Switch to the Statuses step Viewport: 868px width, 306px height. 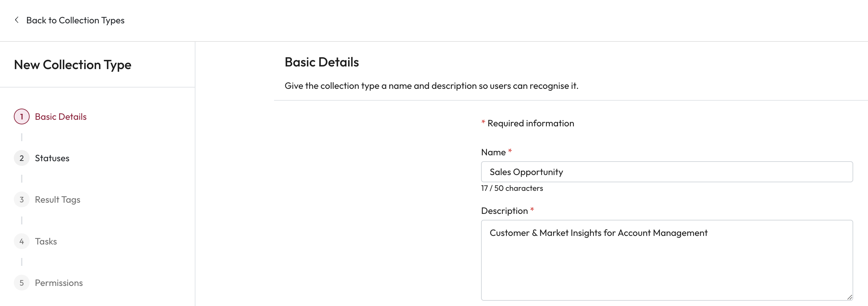pyautogui.click(x=52, y=158)
